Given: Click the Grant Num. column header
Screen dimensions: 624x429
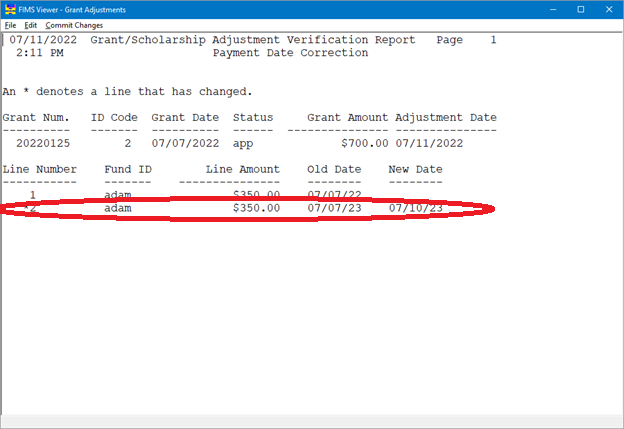Looking at the screenshot, I should tap(36, 118).
